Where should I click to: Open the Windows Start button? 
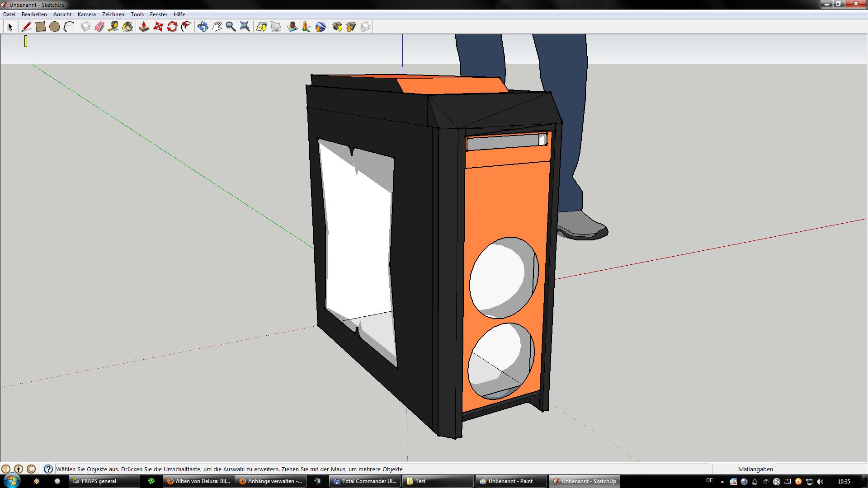[x=12, y=481]
